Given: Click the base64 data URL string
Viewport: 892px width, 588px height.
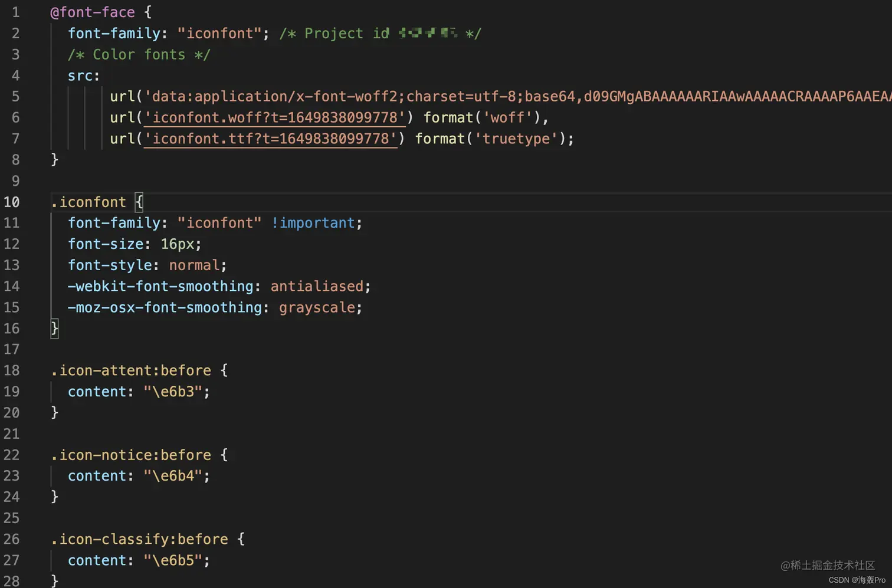Looking at the screenshot, I should 518,96.
